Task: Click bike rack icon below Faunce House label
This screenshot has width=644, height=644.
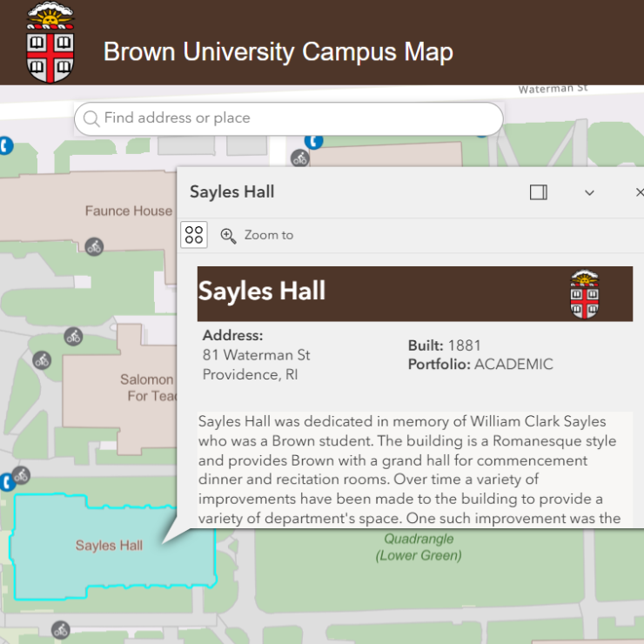Action: point(94,246)
